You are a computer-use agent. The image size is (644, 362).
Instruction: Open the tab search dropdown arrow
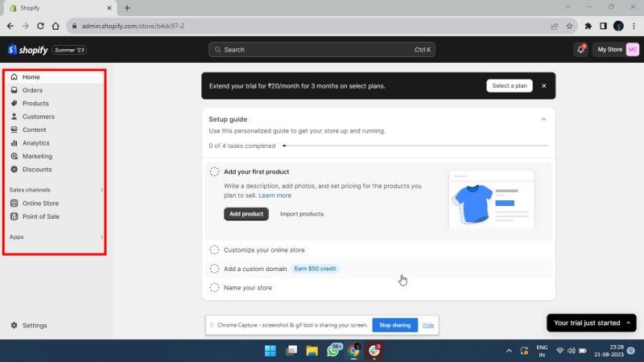point(568,7)
